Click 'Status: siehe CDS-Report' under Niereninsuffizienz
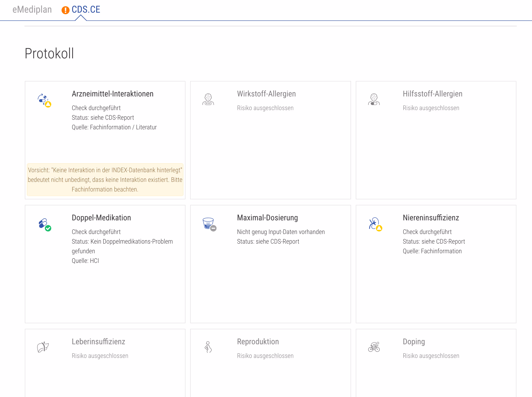Viewport: 532px width, 397px height. pos(434,242)
